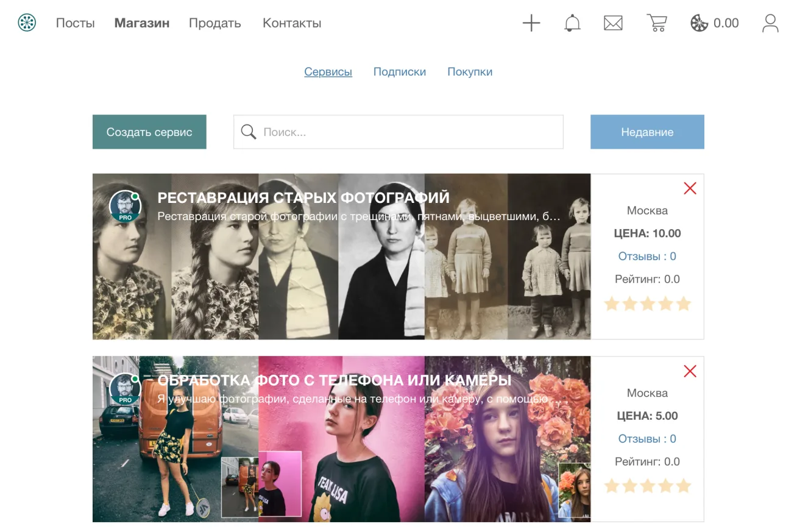The image size is (797, 532).
Task: Open Отзывы link on the 10.00 service
Action: [647, 256]
